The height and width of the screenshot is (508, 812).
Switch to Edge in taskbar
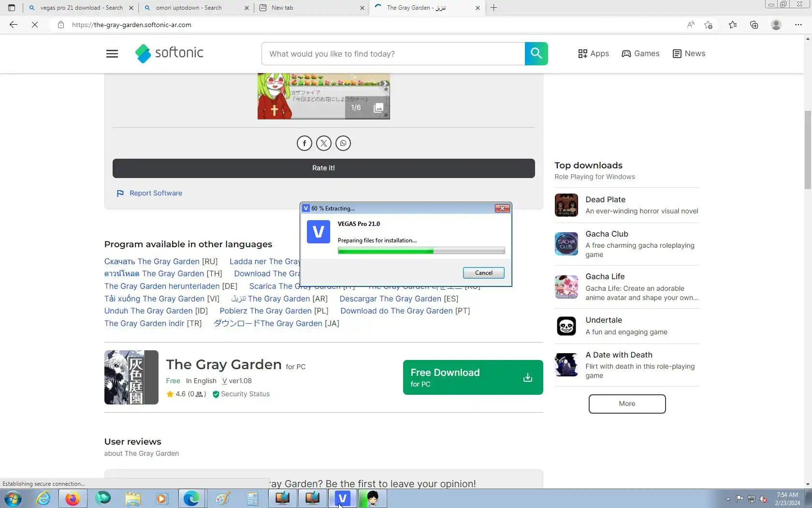click(x=192, y=498)
